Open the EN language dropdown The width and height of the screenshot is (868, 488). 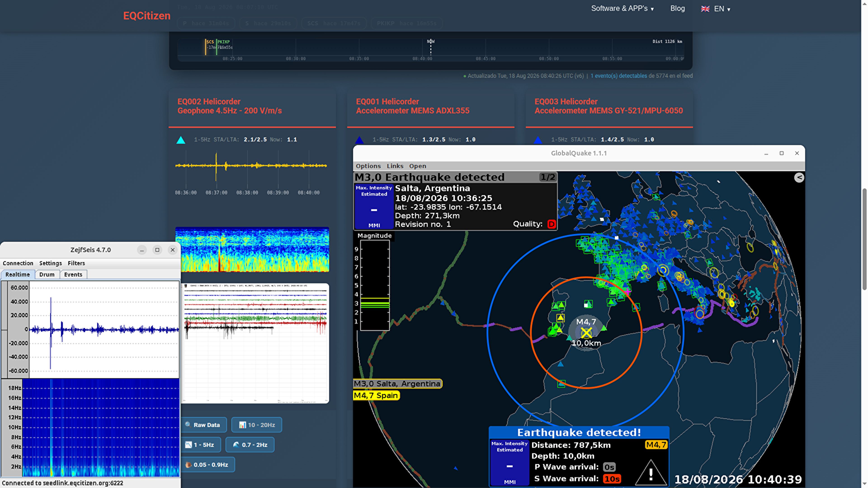pyautogui.click(x=715, y=9)
